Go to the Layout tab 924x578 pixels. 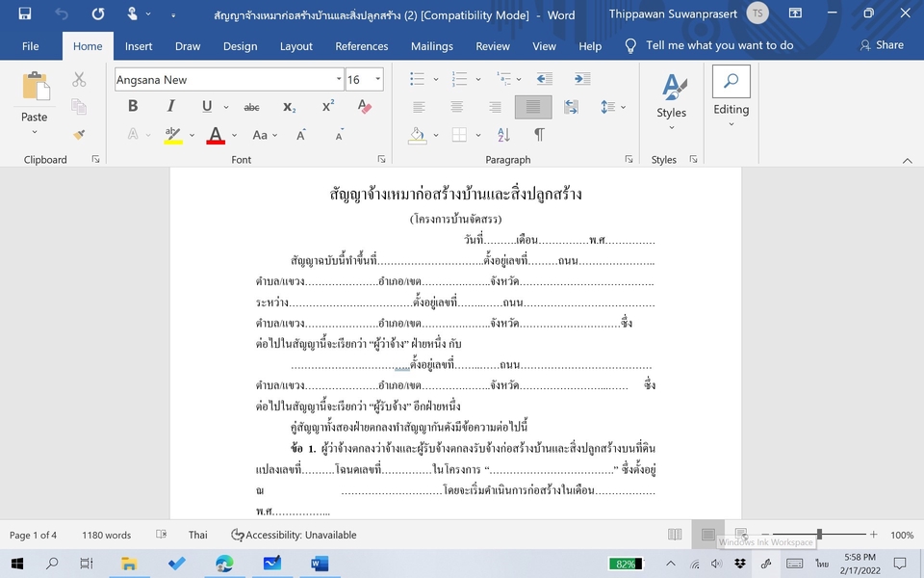click(295, 46)
